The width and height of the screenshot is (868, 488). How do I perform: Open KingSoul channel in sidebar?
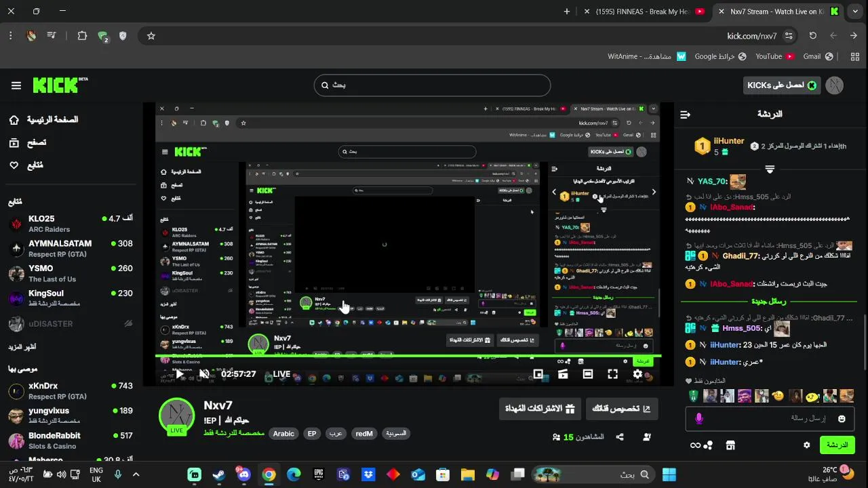click(71, 298)
